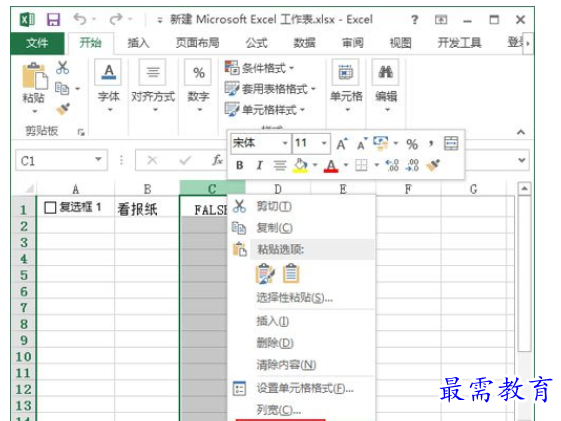Viewport: 561px width, 421px height.
Task: Click the Copy icon in clipboard group
Action: (62, 88)
